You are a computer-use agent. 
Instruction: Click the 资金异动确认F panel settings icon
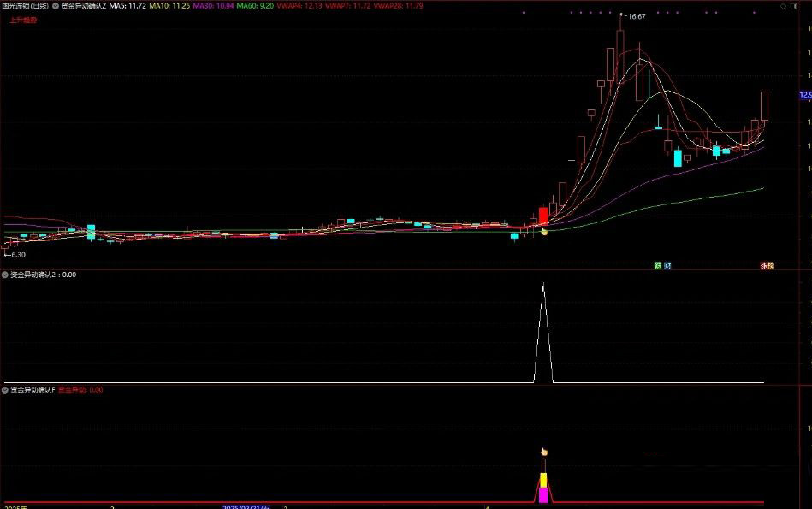click(4, 390)
